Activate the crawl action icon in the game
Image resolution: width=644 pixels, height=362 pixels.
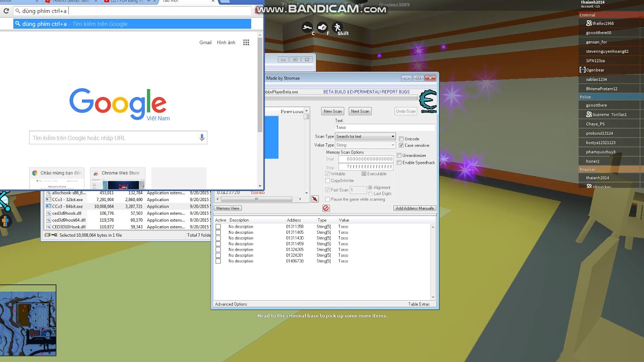pyautogui.click(x=307, y=28)
